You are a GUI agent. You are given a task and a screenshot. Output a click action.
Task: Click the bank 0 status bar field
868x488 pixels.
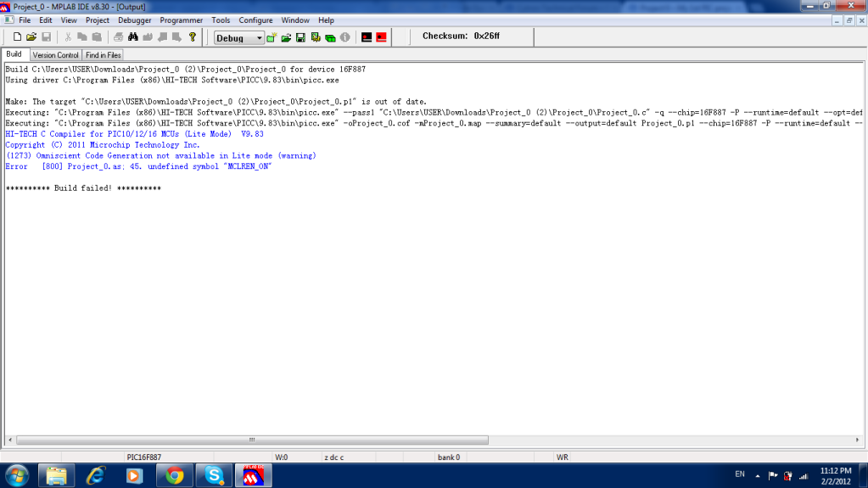tap(448, 457)
